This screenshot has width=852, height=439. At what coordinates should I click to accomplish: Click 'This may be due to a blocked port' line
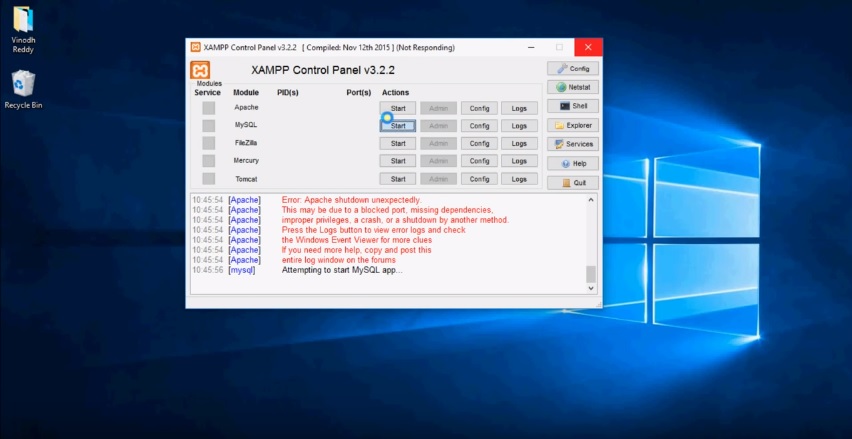[x=387, y=210]
